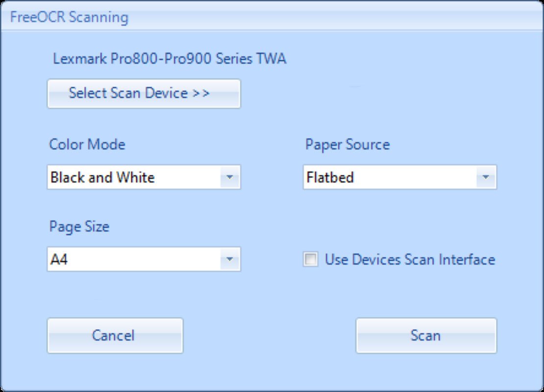Screen dimensions: 544x392
Task: Open the Color Mode dropdown arrow
Action: click(230, 177)
